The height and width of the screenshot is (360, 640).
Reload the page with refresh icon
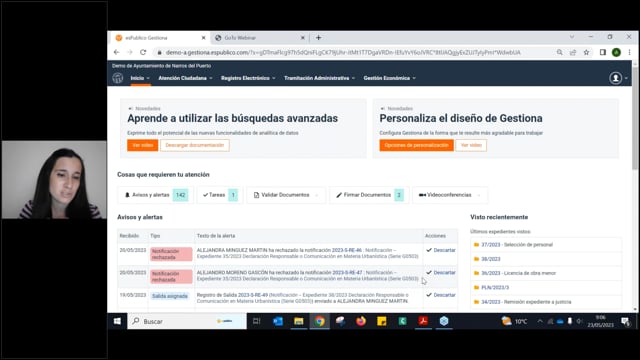(x=143, y=52)
